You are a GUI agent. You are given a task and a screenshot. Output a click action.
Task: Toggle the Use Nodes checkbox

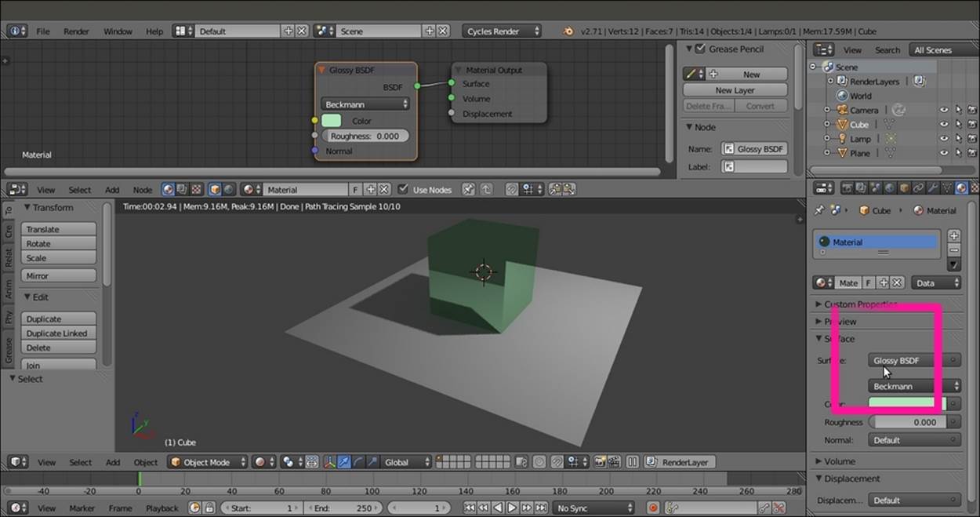point(403,189)
